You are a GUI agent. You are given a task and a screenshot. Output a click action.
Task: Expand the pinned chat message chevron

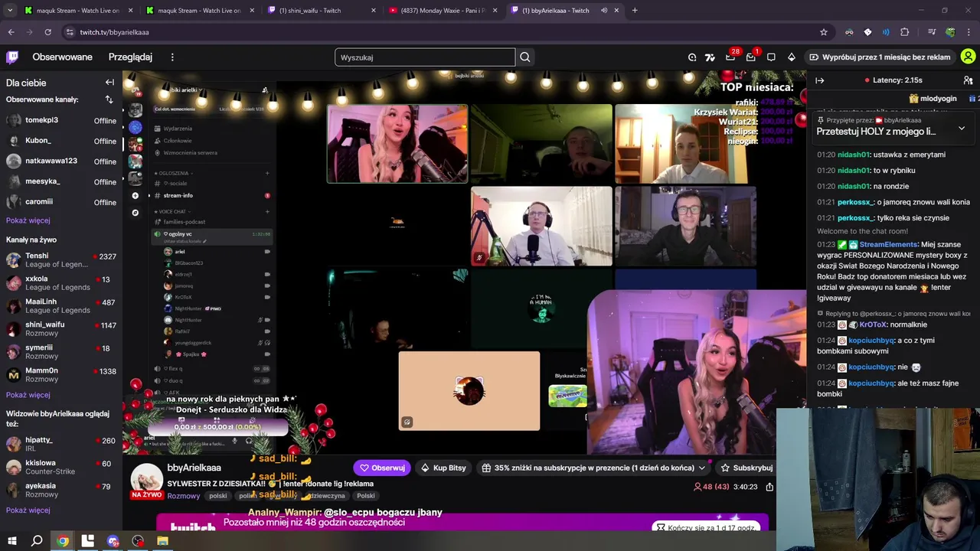pyautogui.click(x=962, y=129)
